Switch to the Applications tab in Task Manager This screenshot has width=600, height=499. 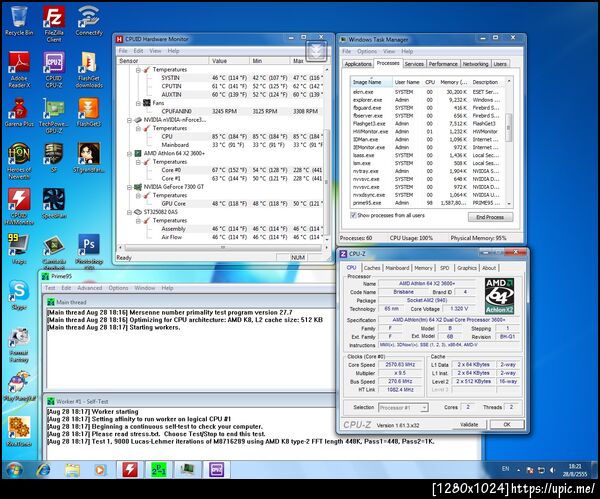coord(358,64)
